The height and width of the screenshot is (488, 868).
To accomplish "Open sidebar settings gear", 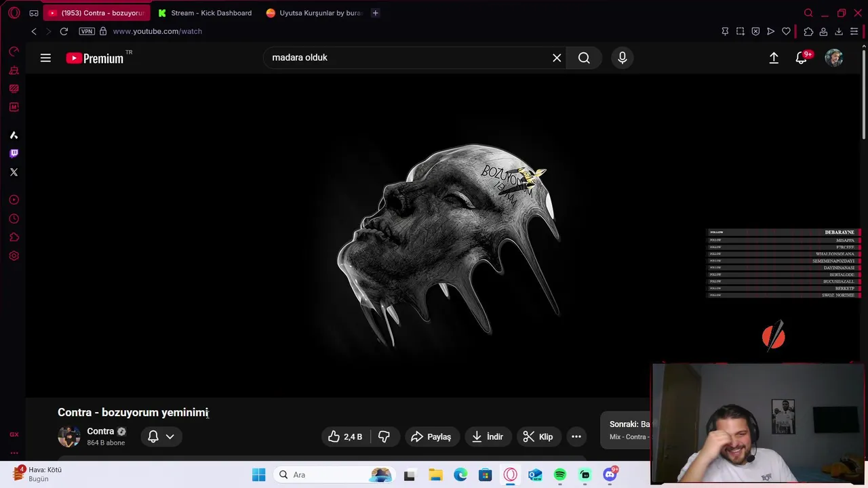I will pyautogui.click(x=14, y=256).
